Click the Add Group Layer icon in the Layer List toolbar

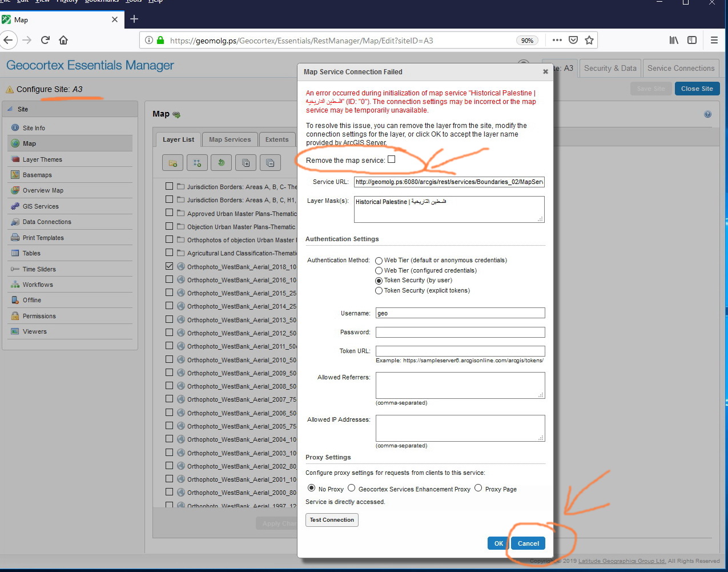[x=197, y=163]
